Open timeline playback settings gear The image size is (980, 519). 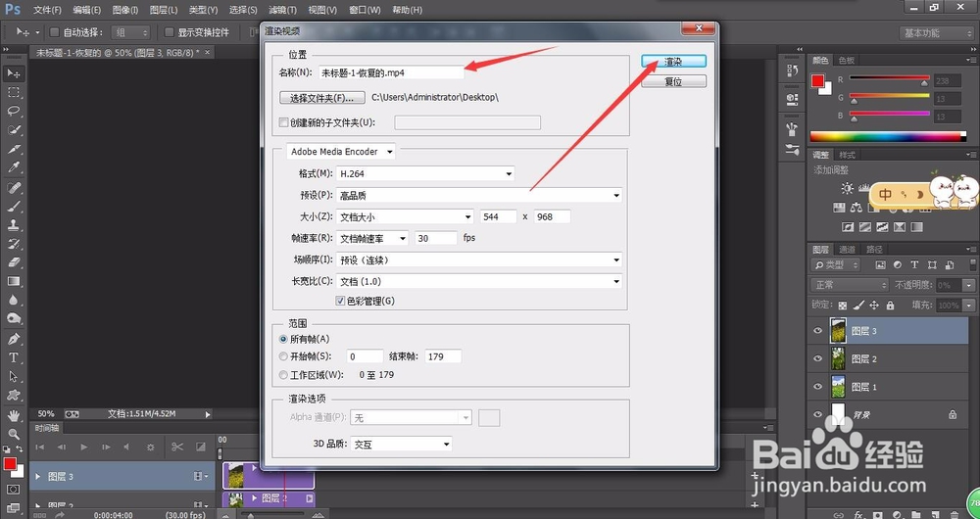tap(150, 448)
